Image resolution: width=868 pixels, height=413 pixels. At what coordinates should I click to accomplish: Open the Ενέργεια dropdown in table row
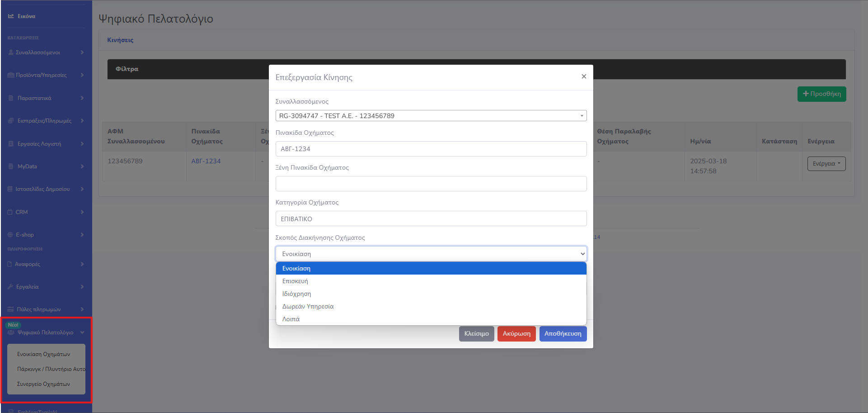click(826, 164)
